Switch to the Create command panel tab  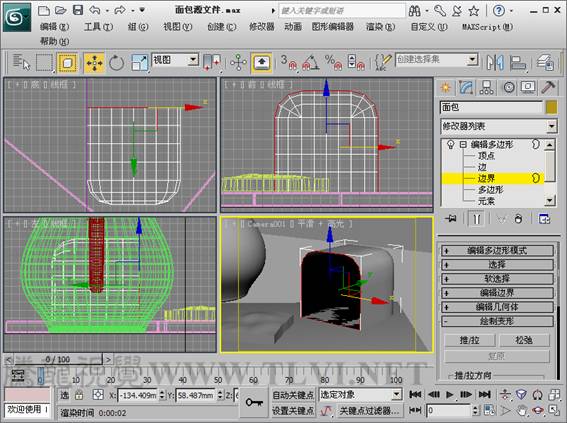click(446, 87)
